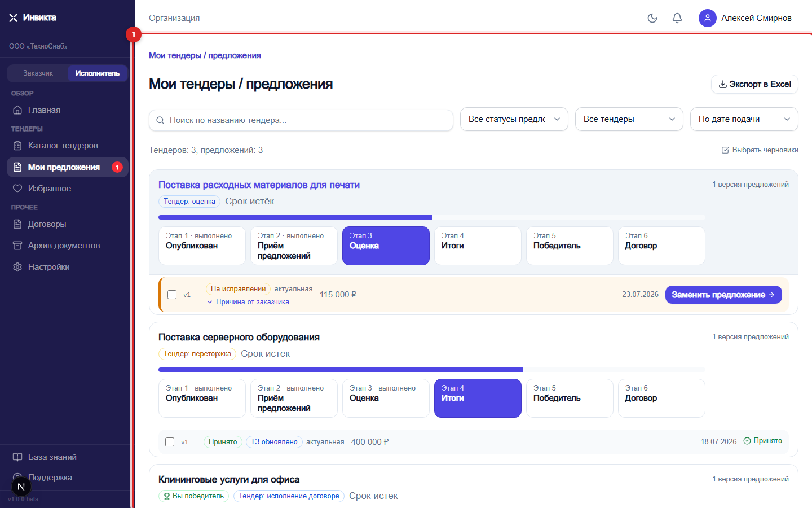
Task: Click the download icon in Экспорт в Excel
Action: (722, 84)
